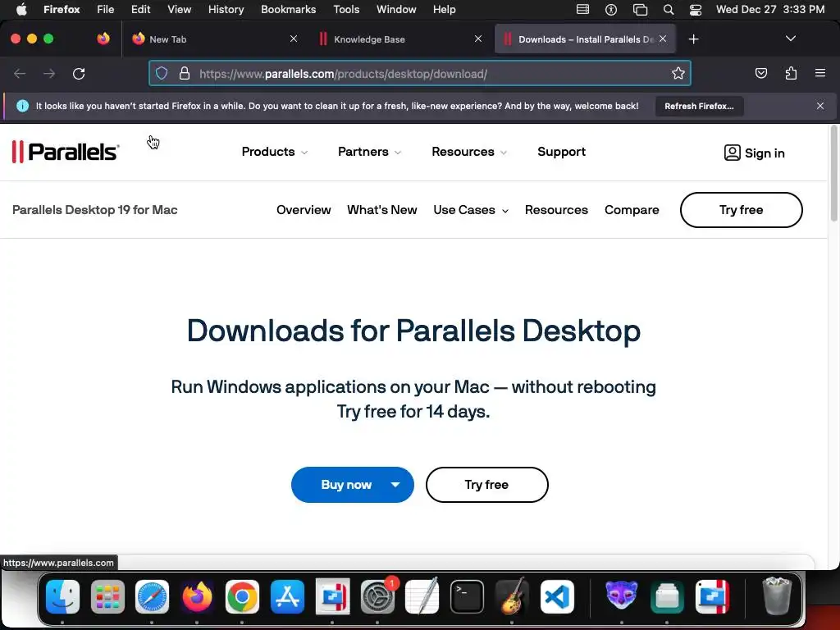Open Spotlight search in the menu bar
The image size is (840, 630).
pos(668,9)
